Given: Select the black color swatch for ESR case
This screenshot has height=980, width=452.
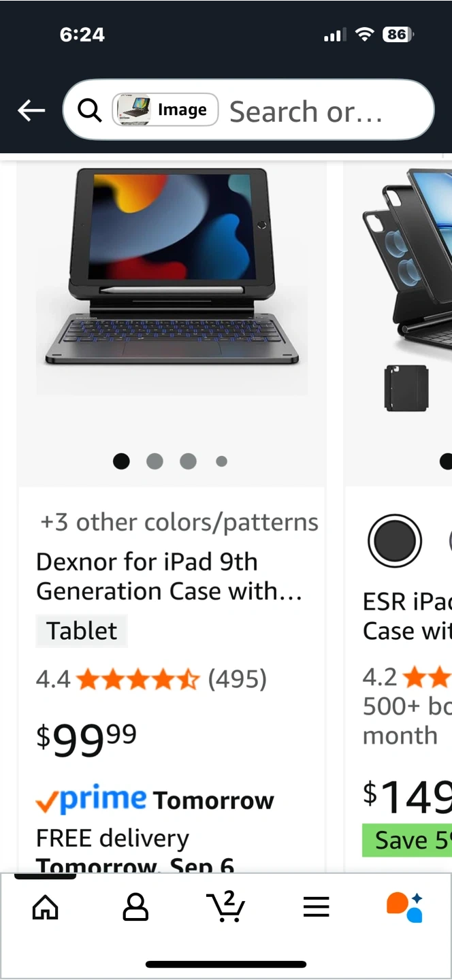Looking at the screenshot, I should [x=395, y=542].
